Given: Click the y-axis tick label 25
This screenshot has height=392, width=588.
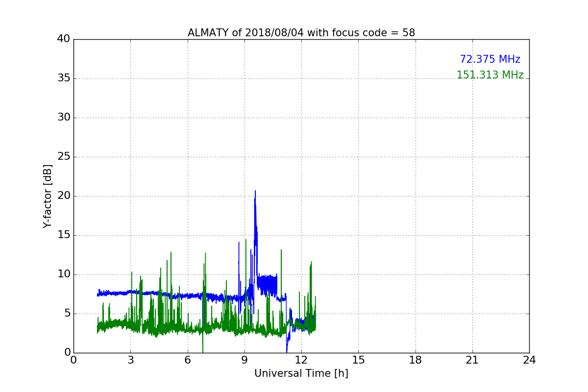Looking at the screenshot, I should 64,157.
